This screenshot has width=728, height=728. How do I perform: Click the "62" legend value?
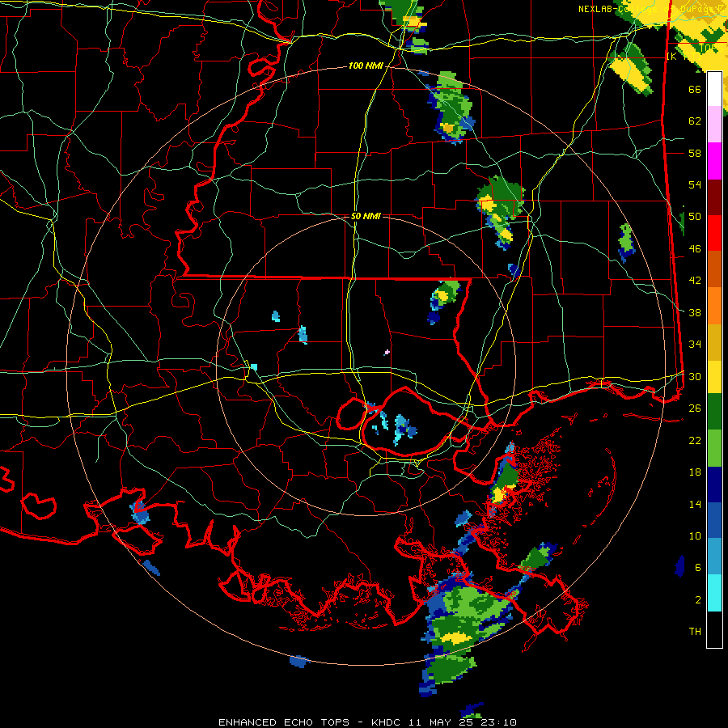(695, 121)
